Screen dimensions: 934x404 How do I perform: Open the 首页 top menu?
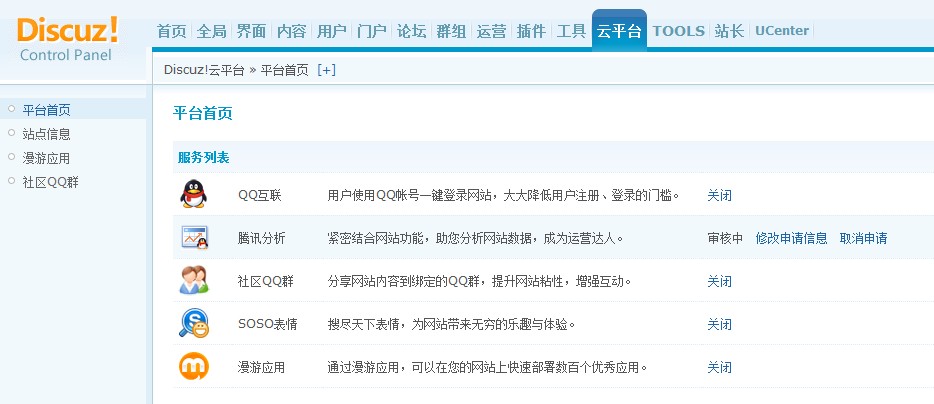pos(172,31)
